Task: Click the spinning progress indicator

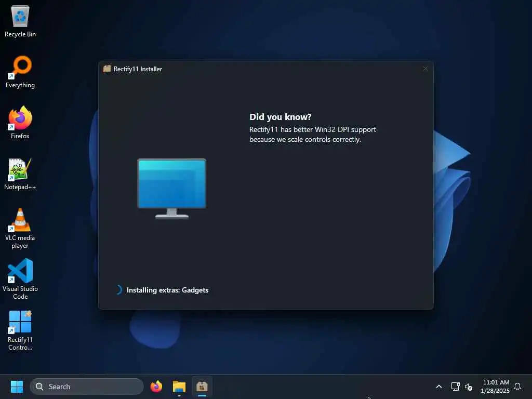Action: coord(118,290)
